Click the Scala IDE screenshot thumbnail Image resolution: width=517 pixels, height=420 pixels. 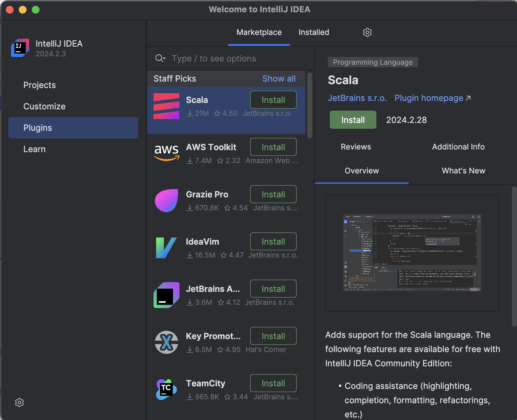[x=412, y=253]
